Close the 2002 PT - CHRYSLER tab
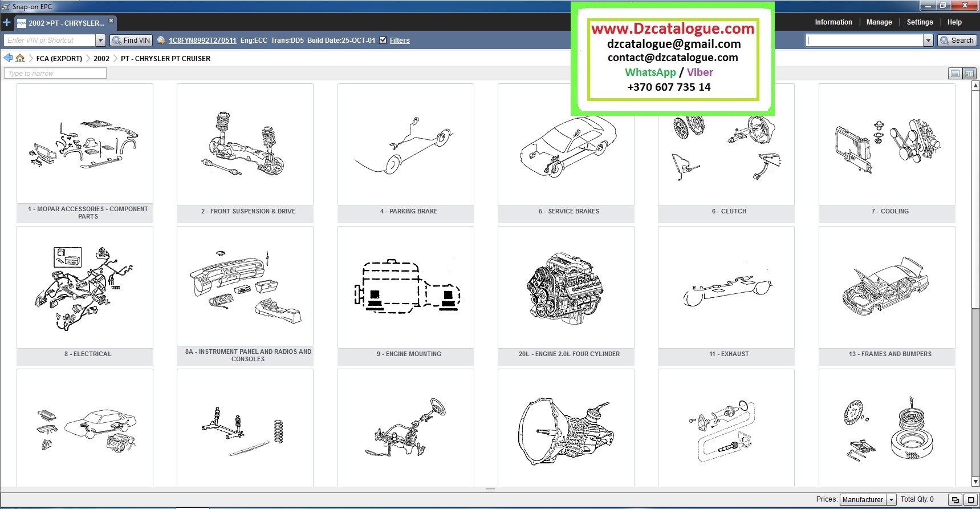This screenshot has height=509, width=980. (x=111, y=21)
